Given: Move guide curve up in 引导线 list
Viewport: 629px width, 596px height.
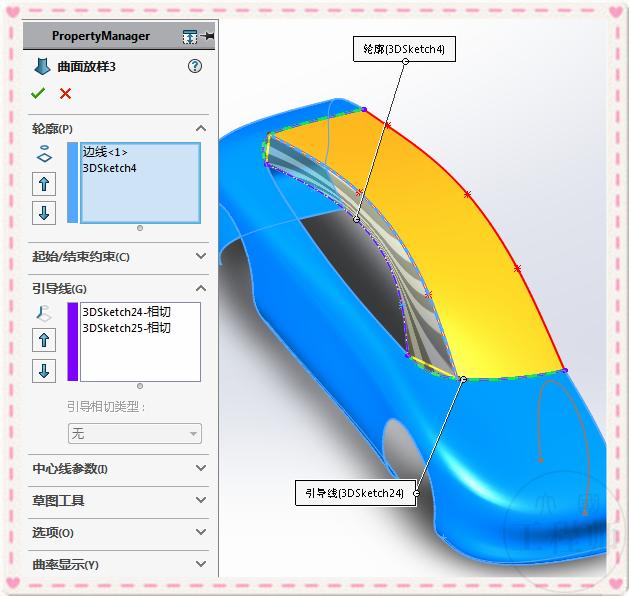Looking at the screenshot, I should coord(44,340).
